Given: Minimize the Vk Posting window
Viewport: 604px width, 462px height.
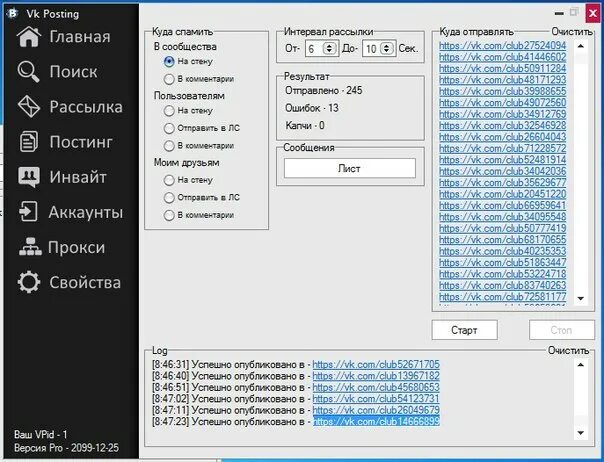Looking at the screenshot, I should click(x=559, y=13).
